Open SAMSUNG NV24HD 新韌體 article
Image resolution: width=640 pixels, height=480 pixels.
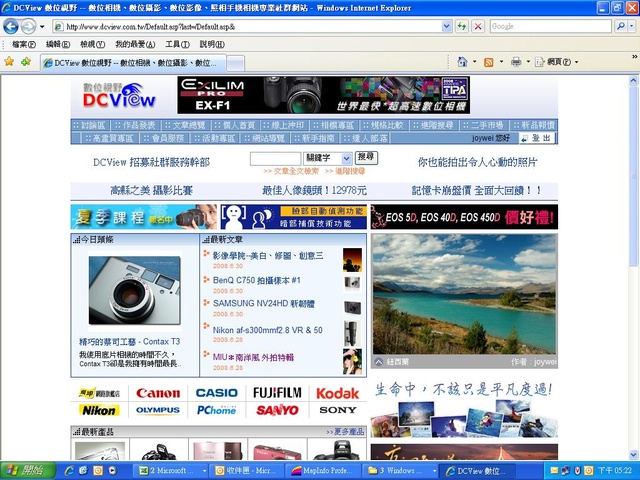tap(264, 304)
